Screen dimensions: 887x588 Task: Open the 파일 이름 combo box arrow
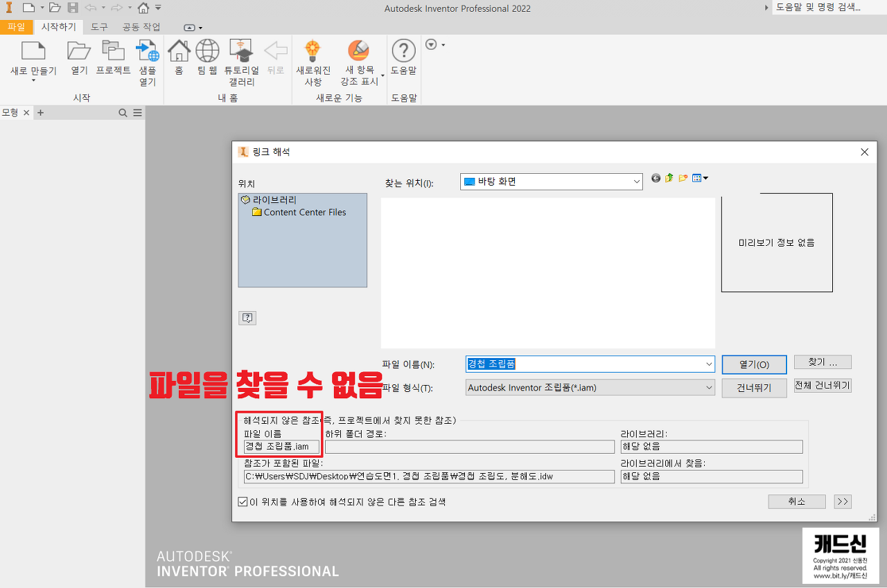point(708,364)
